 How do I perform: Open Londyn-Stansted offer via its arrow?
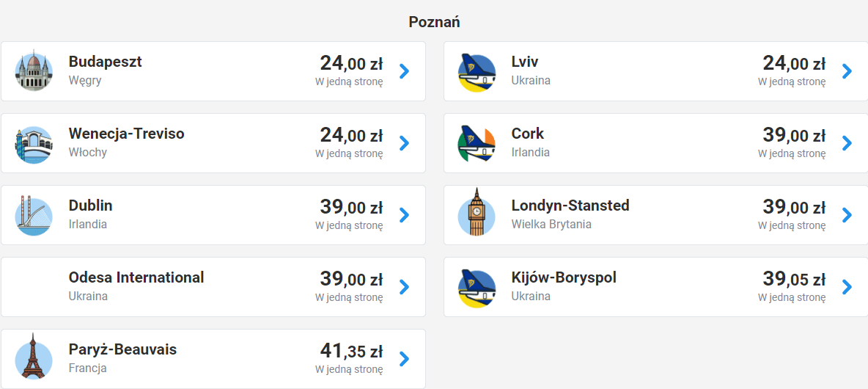[x=847, y=215]
